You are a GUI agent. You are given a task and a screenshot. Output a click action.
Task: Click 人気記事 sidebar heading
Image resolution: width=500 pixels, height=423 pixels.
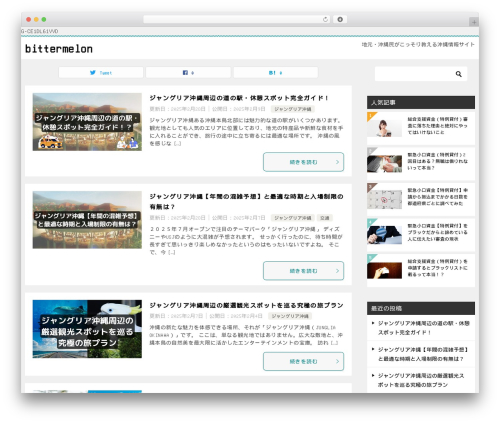tap(421, 103)
